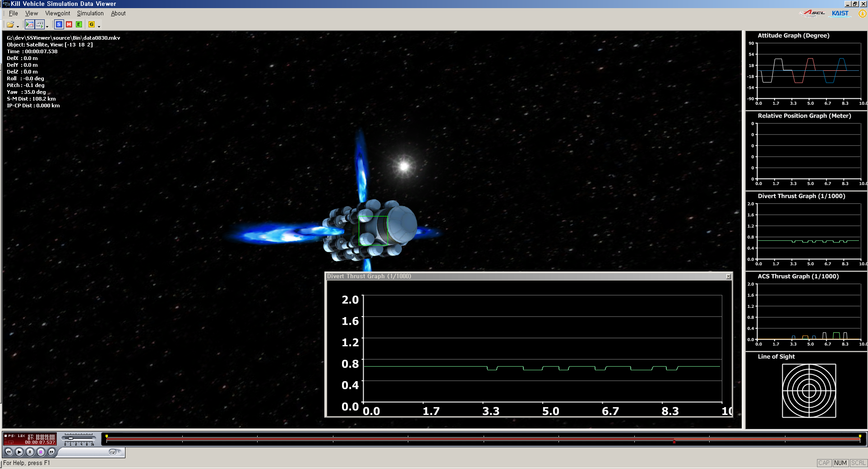Click the open file folder icon
This screenshot has height=469, width=868.
(x=10, y=24)
